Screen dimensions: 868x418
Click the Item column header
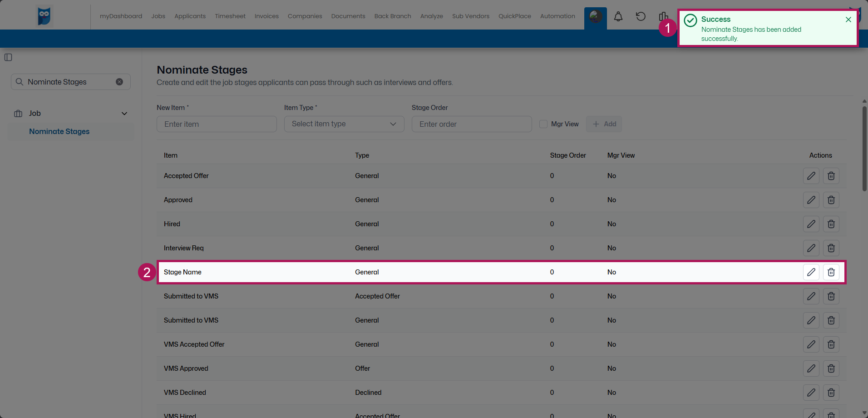point(171,155)
